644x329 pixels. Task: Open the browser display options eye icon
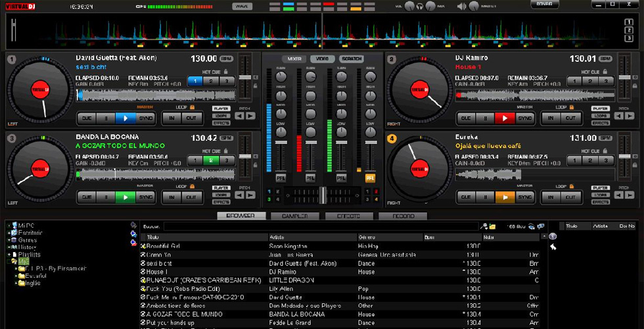click(532, 226)
